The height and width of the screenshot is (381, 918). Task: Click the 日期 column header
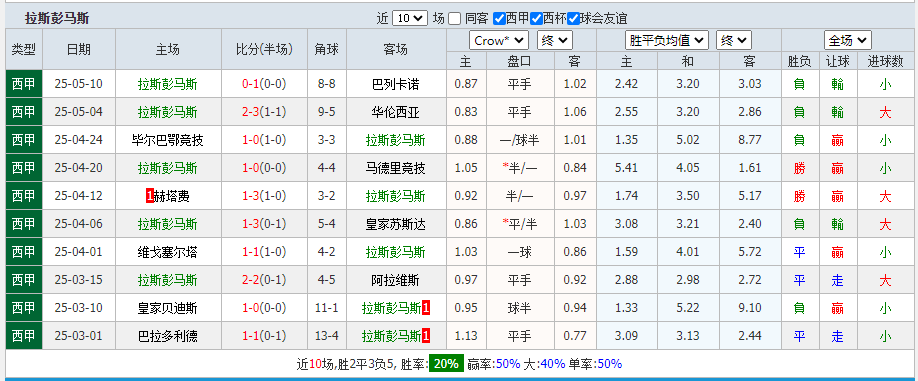click(x=79, y=49)
